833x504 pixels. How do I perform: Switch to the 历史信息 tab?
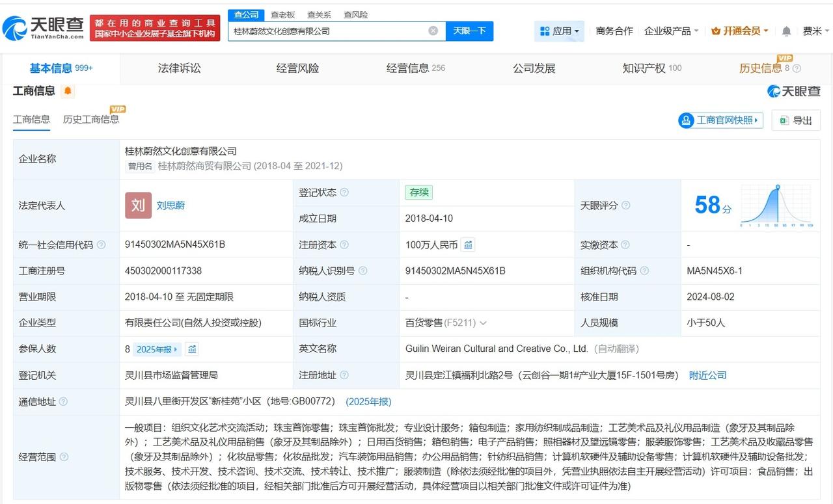pos(760,68)
